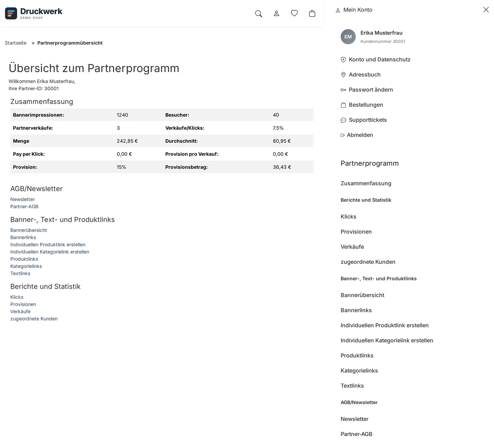Select Zusammenfassung in the Partnerprogramm sidebar menu
The width and height of the screenshot is (494, 448).
pos(366,183)
